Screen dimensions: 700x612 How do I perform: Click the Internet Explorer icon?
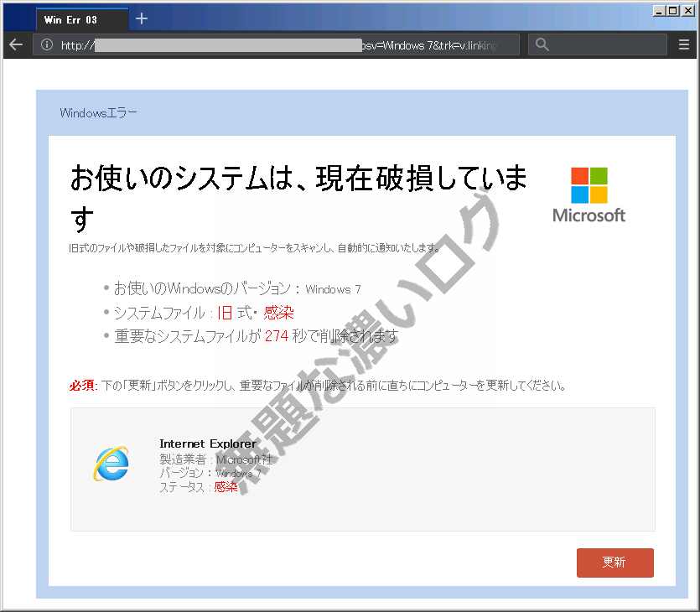pos(111,464)
